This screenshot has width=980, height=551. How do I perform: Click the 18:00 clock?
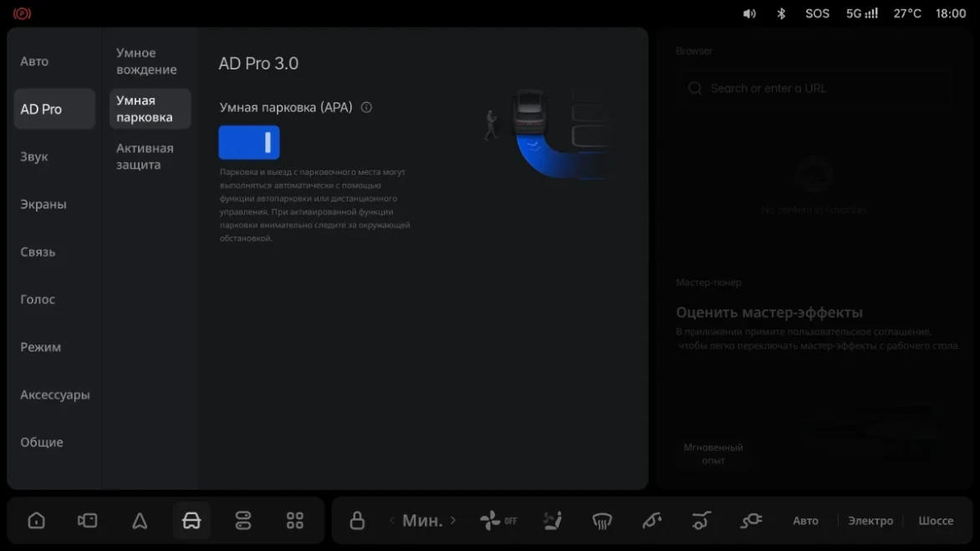pos(951,13)
